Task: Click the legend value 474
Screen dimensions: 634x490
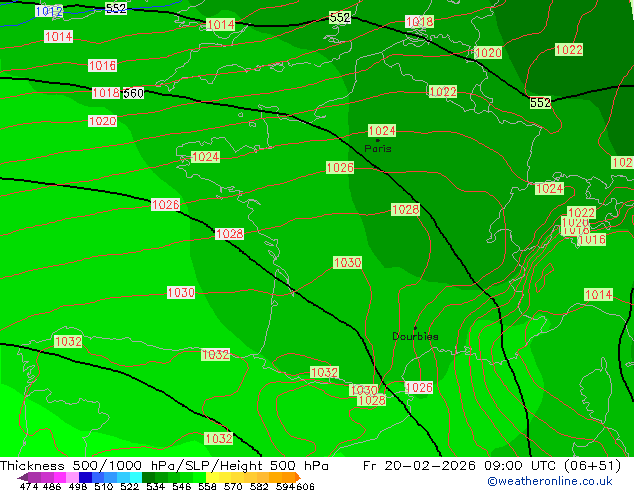Action: pos(29,486)
